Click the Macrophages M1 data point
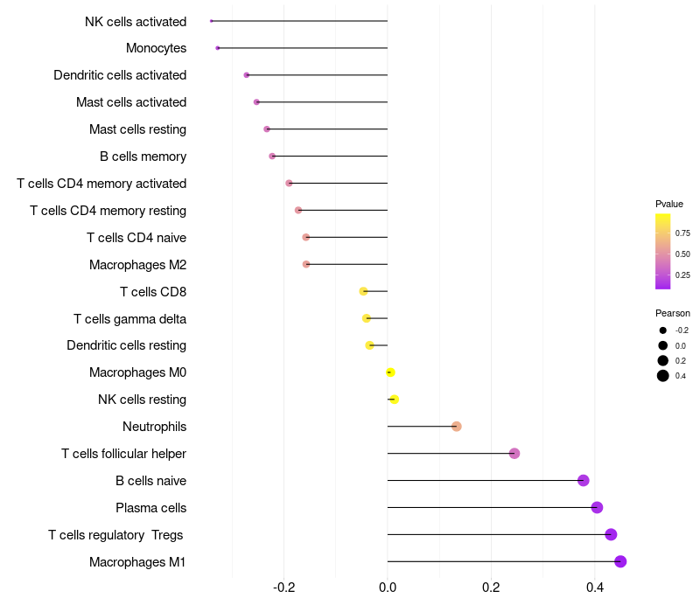This screenshot has width=700, height=612. (x=620, y=561)
